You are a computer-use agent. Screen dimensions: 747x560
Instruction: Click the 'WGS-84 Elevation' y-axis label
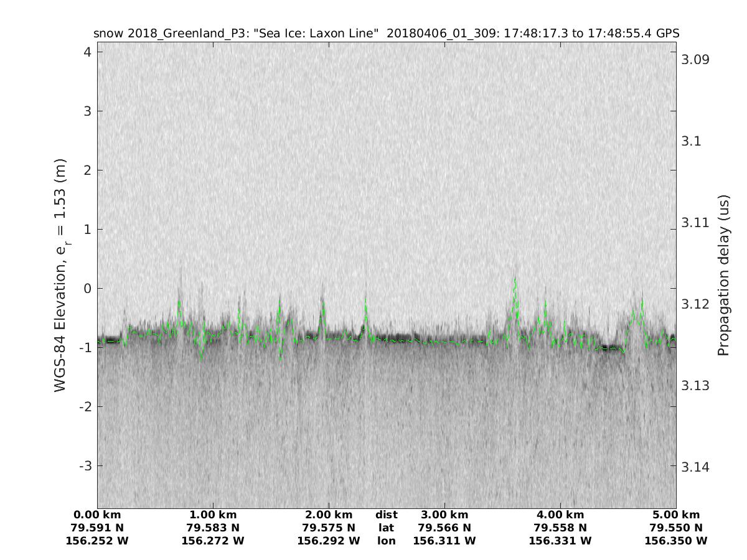point(60,276)
